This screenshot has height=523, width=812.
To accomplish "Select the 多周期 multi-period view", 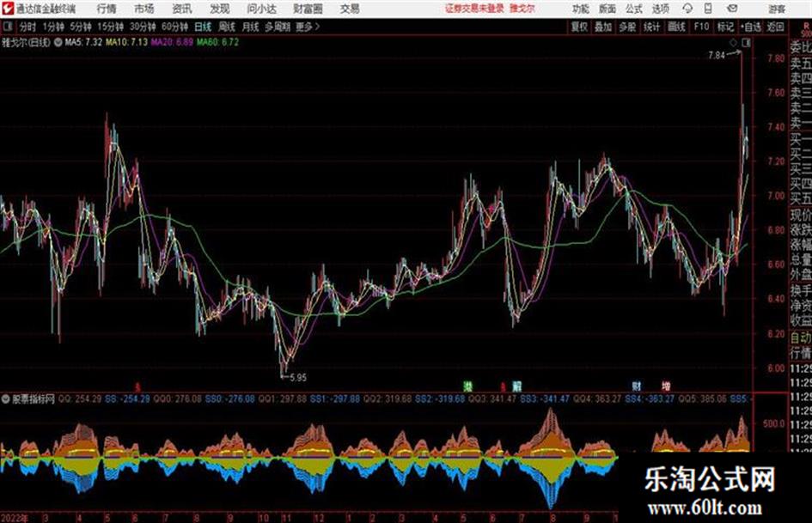I will click(x=278, y=27).
